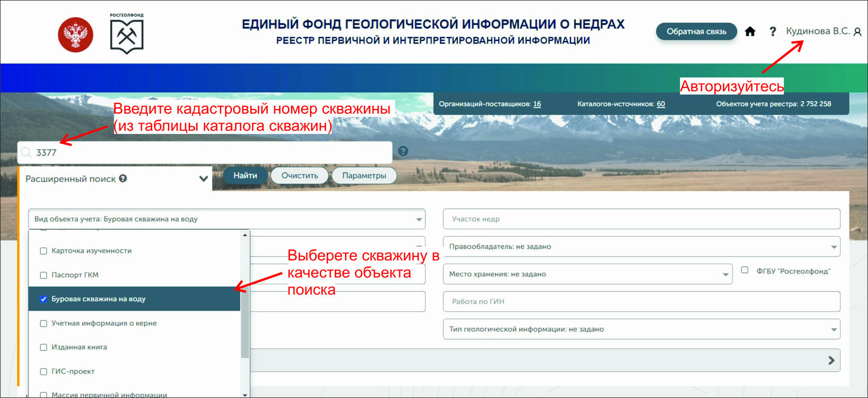The image size is (868, 398).
Task: Click the Единый фонд геологической информации title
Action: [433, 24]
